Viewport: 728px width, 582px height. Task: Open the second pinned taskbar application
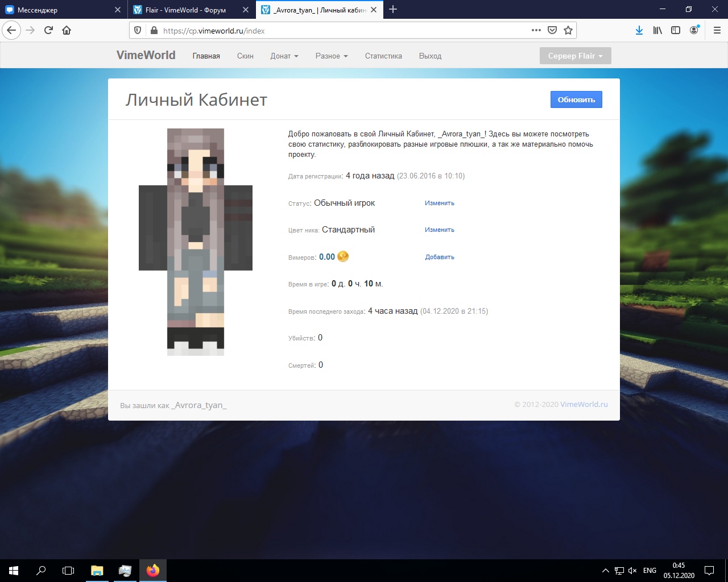pos(125,571)
